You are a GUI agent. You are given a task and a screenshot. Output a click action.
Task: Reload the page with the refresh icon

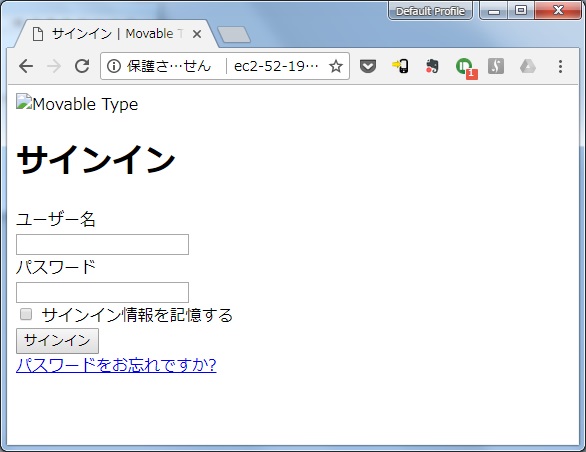pos(82,66)
